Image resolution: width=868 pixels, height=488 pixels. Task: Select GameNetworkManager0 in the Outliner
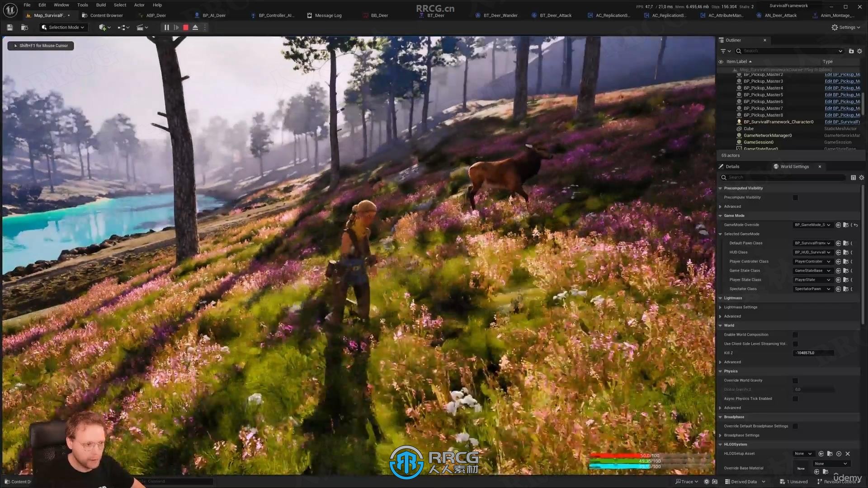767,136
